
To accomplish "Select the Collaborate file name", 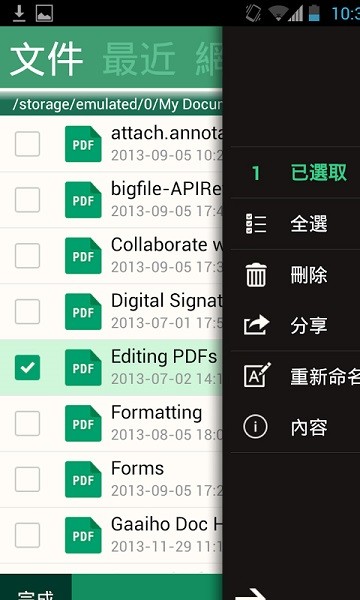I will [167, 245].
